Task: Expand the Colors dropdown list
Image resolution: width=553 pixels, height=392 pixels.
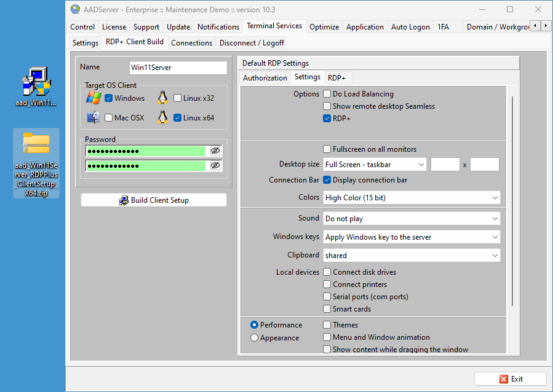Action: (x=411, y=197)
